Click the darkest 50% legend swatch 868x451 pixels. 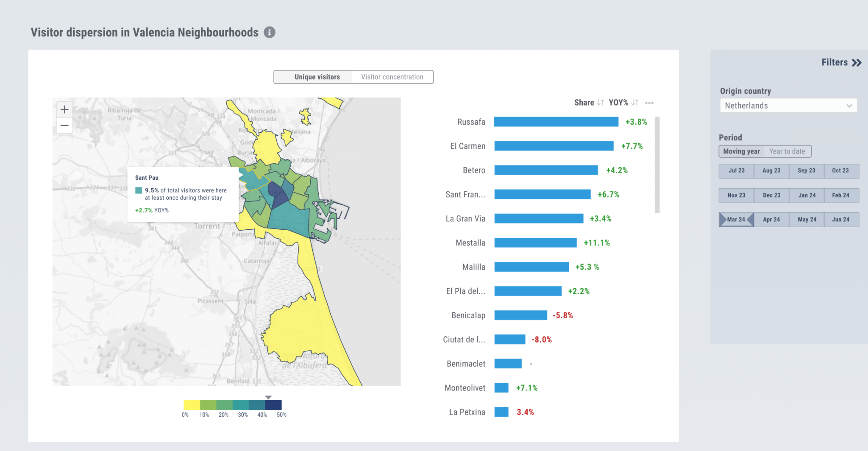tap(273, 405)
